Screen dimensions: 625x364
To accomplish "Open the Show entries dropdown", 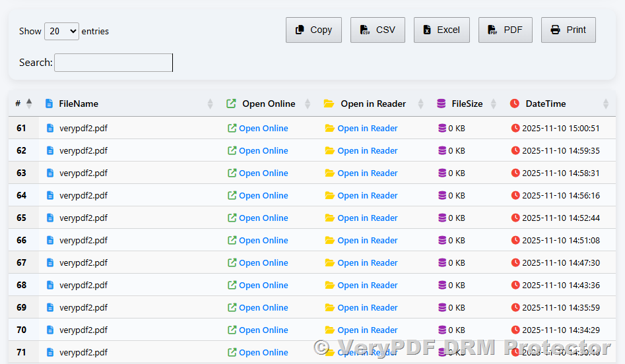I will [61, 31].
